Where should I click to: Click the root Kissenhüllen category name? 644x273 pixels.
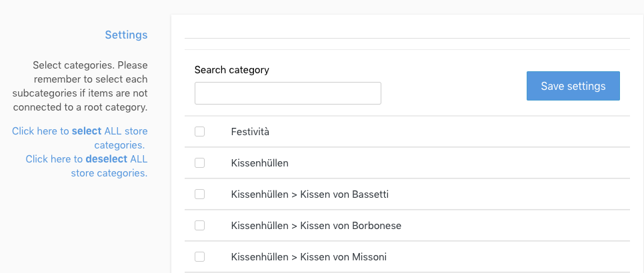click(x=259, y=163)
